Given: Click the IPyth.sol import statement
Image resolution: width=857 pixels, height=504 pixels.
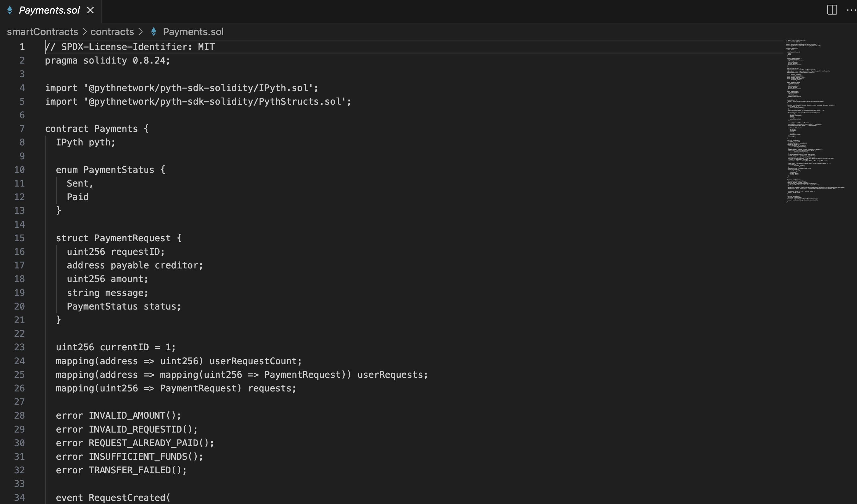Looking at the screenshot, I should click(x=182, y=88).
